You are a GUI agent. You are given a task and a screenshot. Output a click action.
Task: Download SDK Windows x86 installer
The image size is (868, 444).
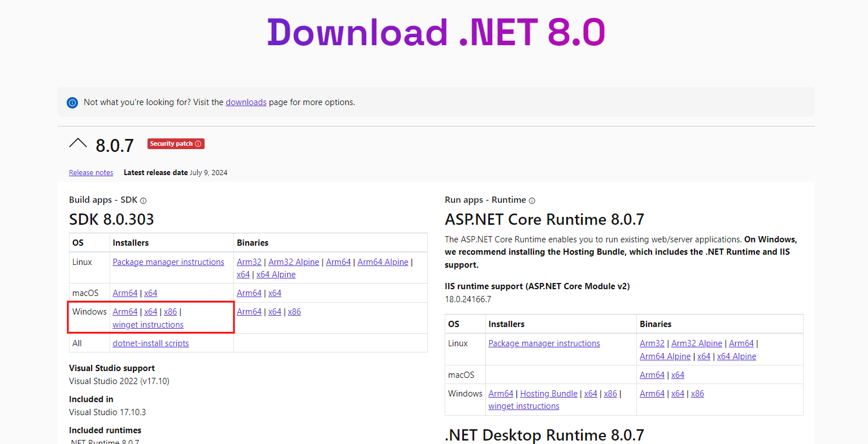171,312
